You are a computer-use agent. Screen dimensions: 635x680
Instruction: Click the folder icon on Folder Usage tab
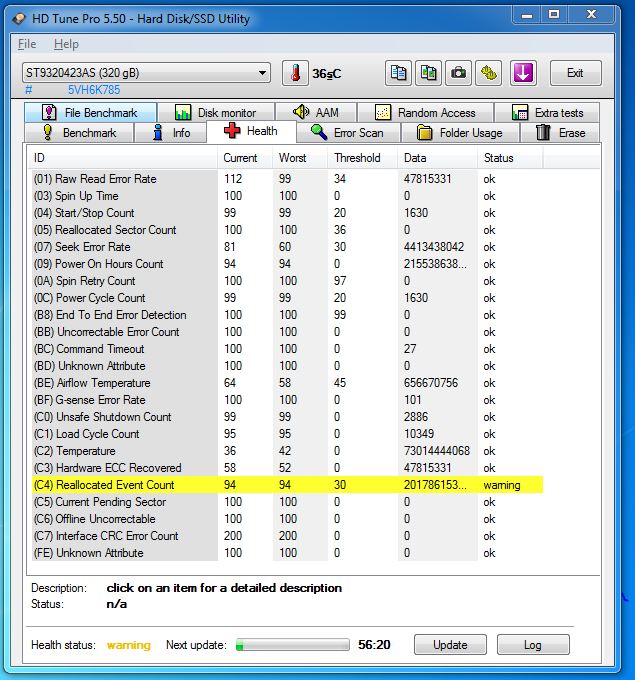point(425,132)
